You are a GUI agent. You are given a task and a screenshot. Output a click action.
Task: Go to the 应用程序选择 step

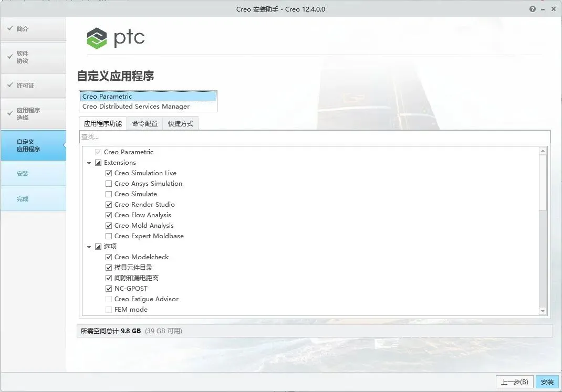[x=33, y=114]
